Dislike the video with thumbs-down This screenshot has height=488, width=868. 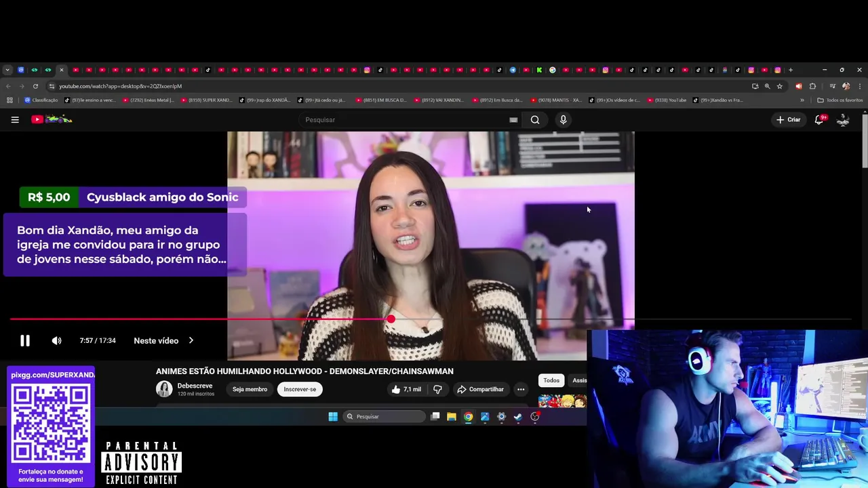pyautogui.click(x=437, y=389)
